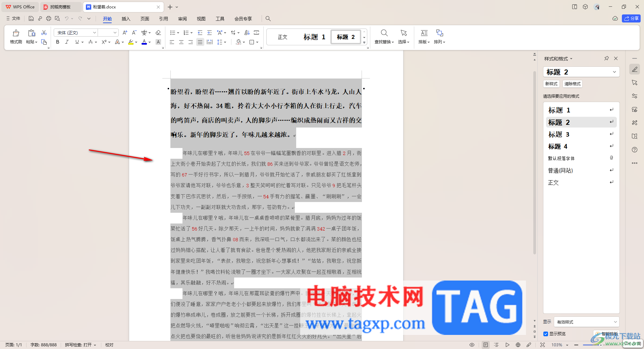The height and width of the screenshot is (349, 644).
Task: Click the Save icon in quick toolbar
Action: [x=31, y=19]
